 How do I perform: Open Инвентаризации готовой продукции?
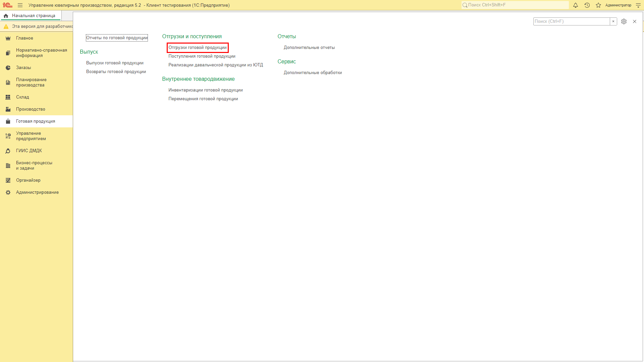pyautogui.click(x=206, y=90)
